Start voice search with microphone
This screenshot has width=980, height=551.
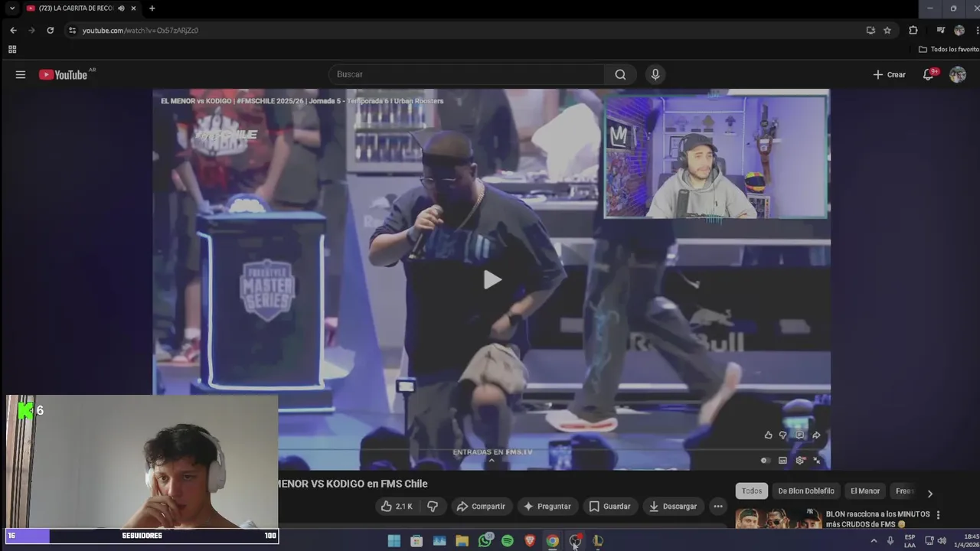coord(655,74)
